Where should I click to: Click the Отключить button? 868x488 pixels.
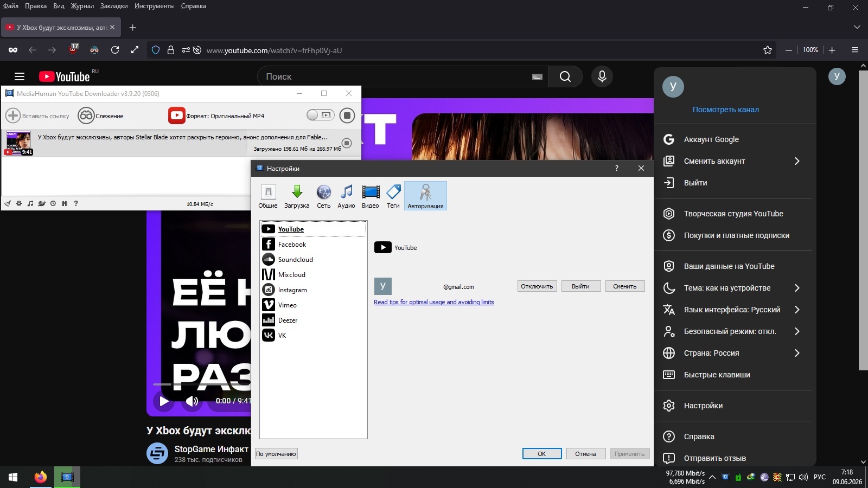(x=537, y=286)
